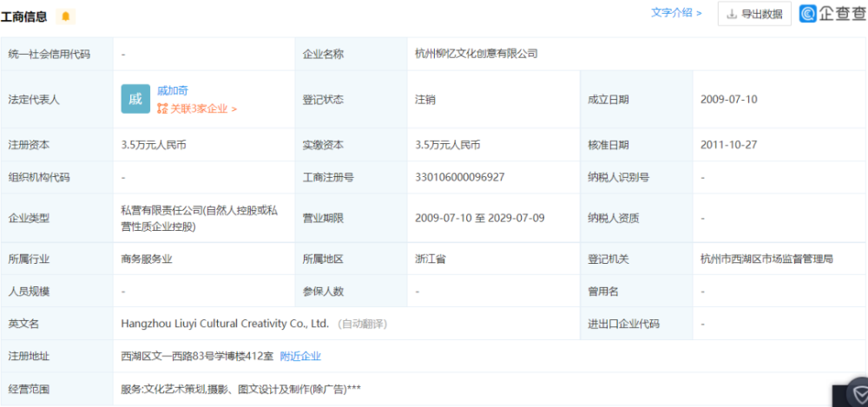Click the orange bell alert icon
The image size is (868, 407).
click(x=65, y=16)
